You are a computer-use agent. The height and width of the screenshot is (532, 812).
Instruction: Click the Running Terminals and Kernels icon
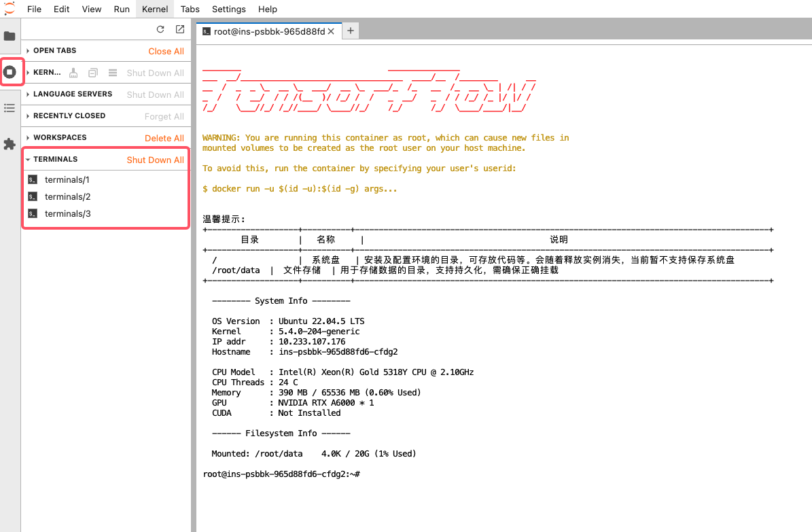click(10, 71)
